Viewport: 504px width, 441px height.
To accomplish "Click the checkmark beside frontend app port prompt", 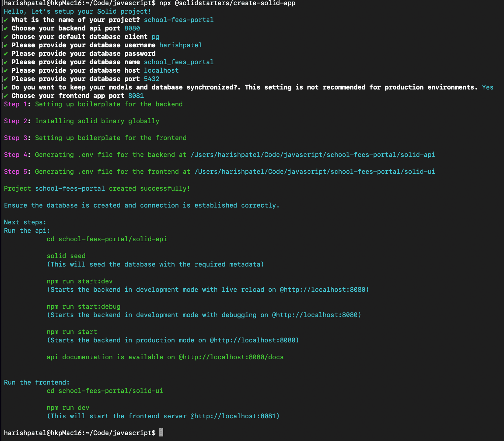I will [x=6, y=96].
